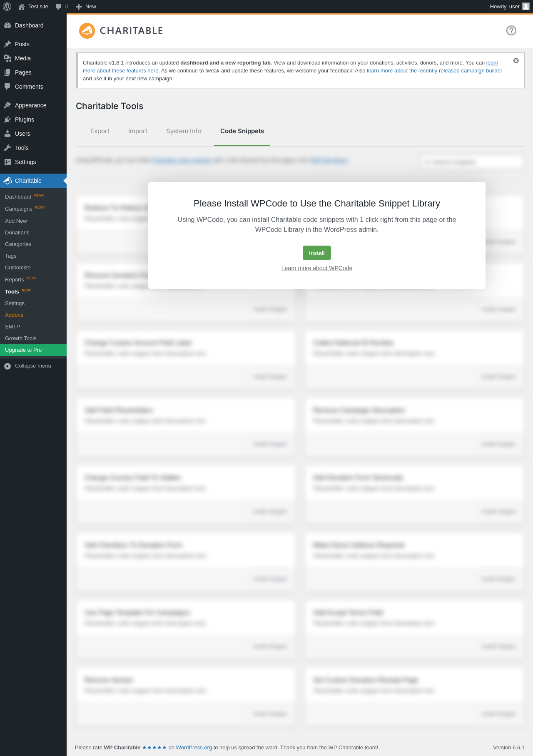Select the Code Snippets tab

pos(242,131)
